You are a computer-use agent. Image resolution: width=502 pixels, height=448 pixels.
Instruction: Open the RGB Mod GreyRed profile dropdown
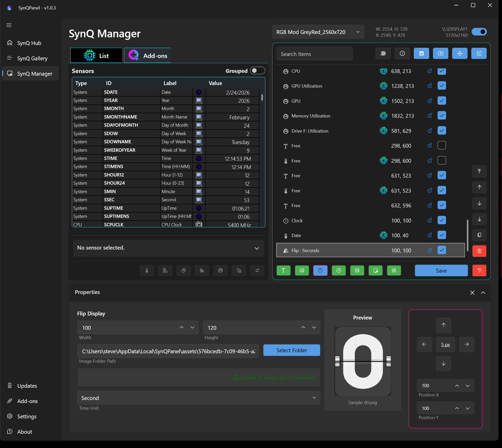click(x=318, y=32)
